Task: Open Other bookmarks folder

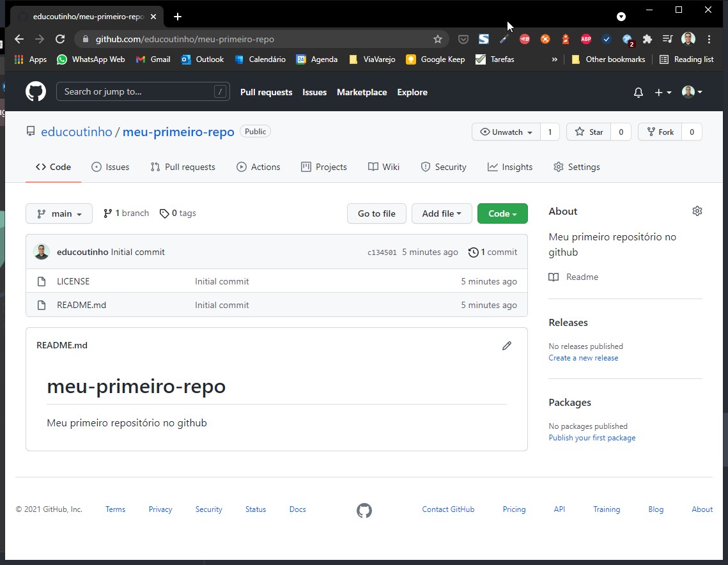Action: click(608, 59)
